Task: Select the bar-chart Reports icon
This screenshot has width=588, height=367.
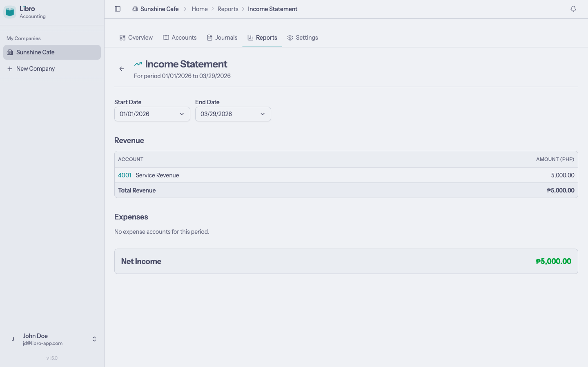Action: point(250,37)
